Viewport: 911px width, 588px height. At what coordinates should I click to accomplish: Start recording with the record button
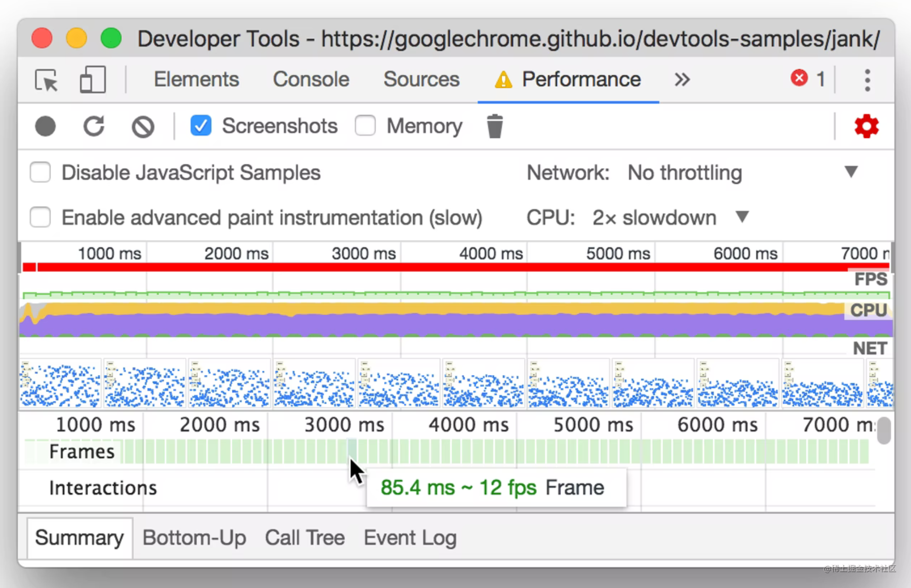tap(46, 126)
